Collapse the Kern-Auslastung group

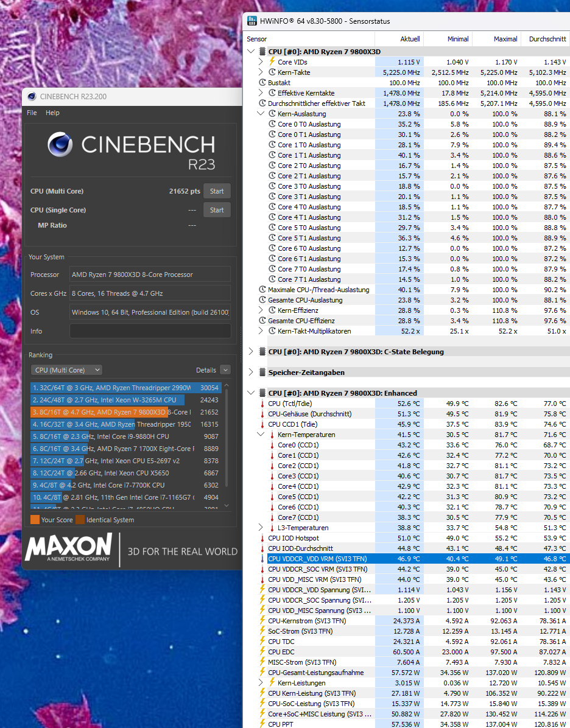coord(261,114)
